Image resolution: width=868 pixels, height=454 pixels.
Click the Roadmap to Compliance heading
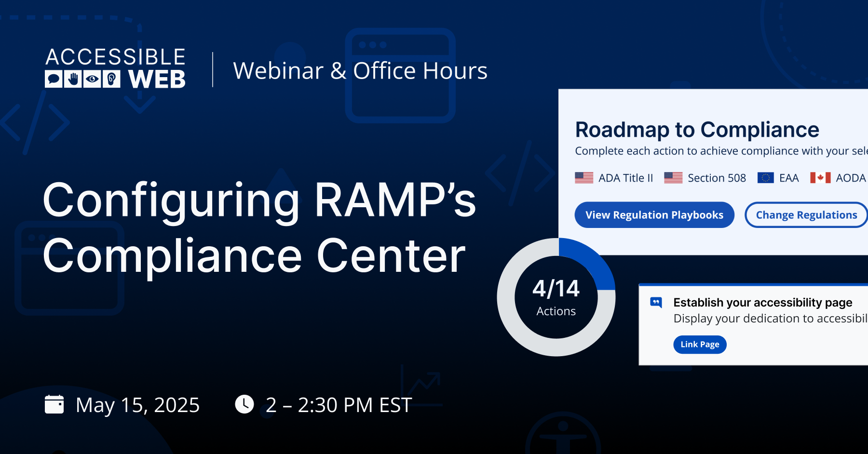coord(697,130)
